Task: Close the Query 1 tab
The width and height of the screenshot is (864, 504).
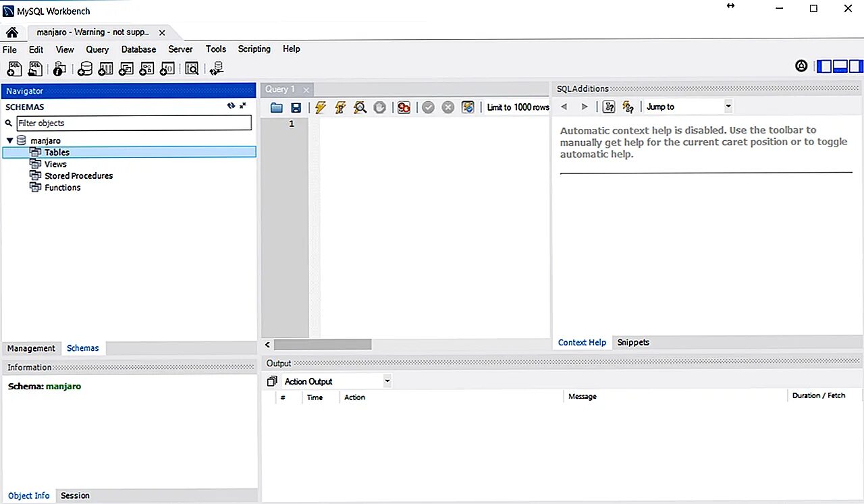Action: [306, 90]
